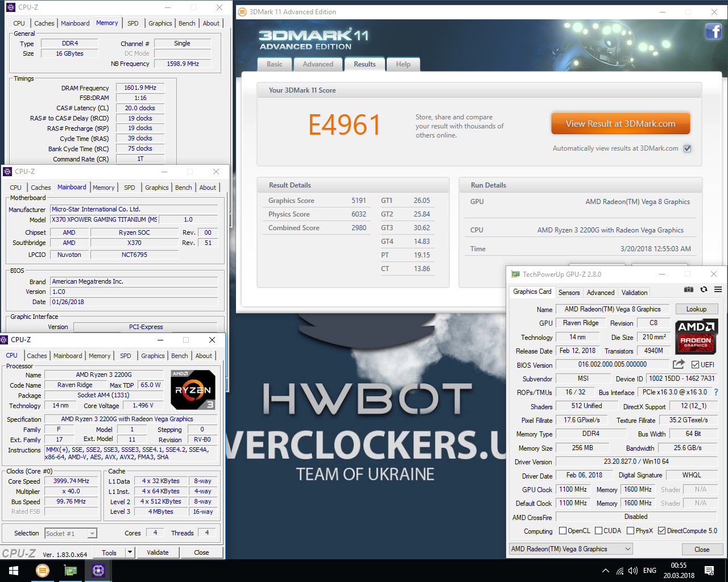The width and height of the screenshot is (728, 582).
Task: Switch to the Sensors tab in GPU-Z
Action: (569, 293)
